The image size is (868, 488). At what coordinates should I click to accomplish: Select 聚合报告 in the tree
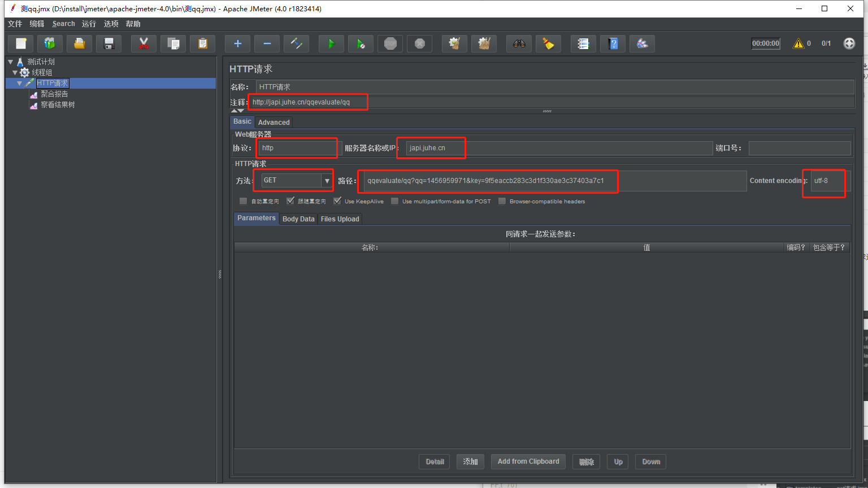point(54,94)
